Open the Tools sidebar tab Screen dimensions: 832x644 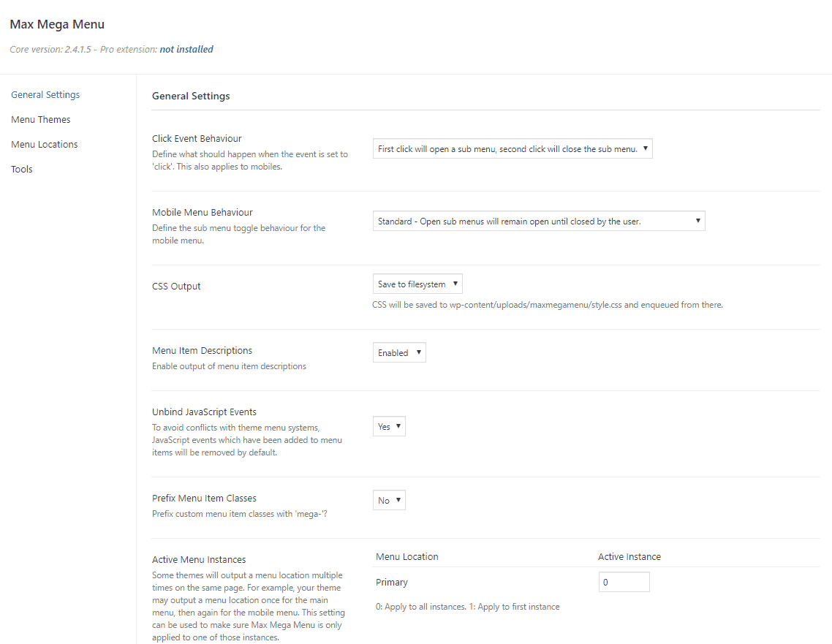(22, 170)
